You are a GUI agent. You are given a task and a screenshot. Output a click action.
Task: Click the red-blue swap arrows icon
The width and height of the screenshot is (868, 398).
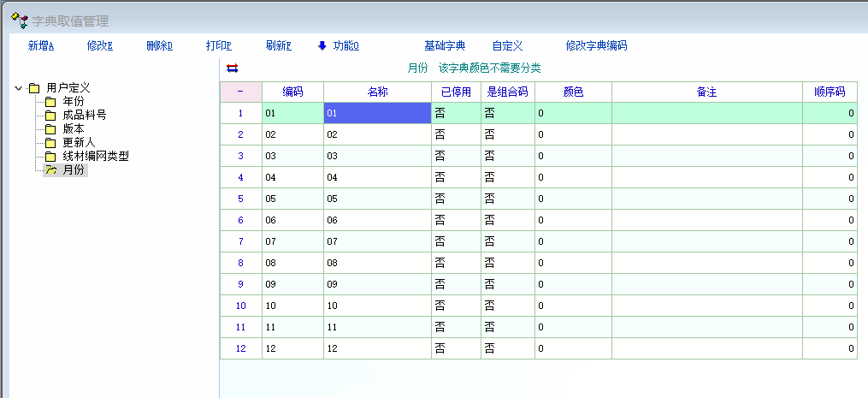tap(232, 68)
